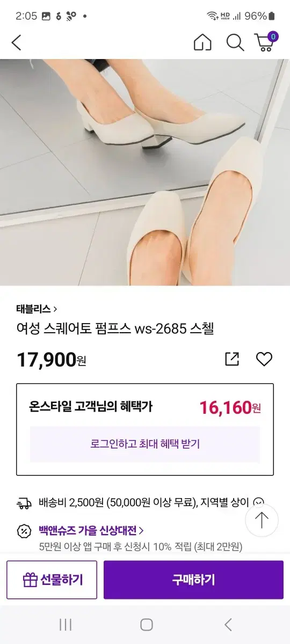Open 태블리스 brand link

coord(37,309)
